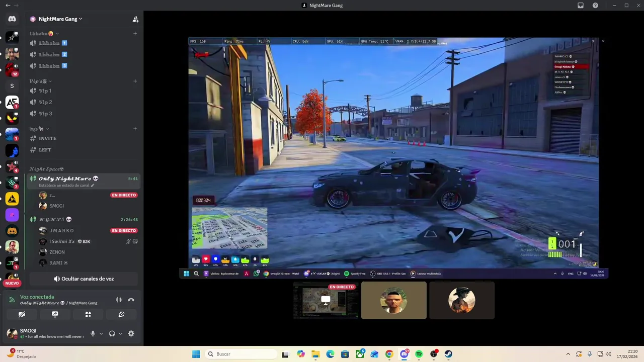Select the Only NightMare voice channel
644x362 pixels.
coord(83,178)
